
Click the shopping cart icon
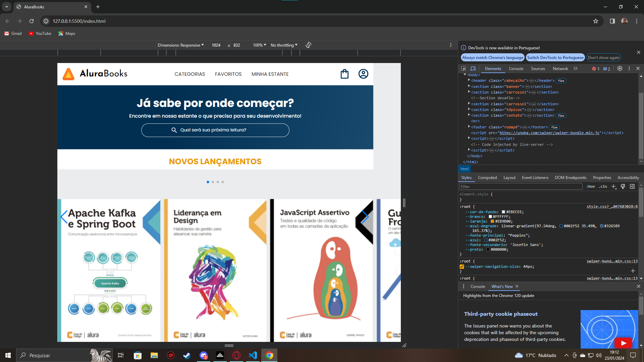pos(345,74)
